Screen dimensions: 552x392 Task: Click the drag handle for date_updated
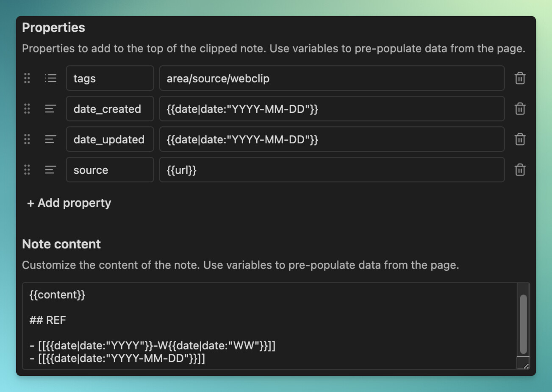coord(27,139)
